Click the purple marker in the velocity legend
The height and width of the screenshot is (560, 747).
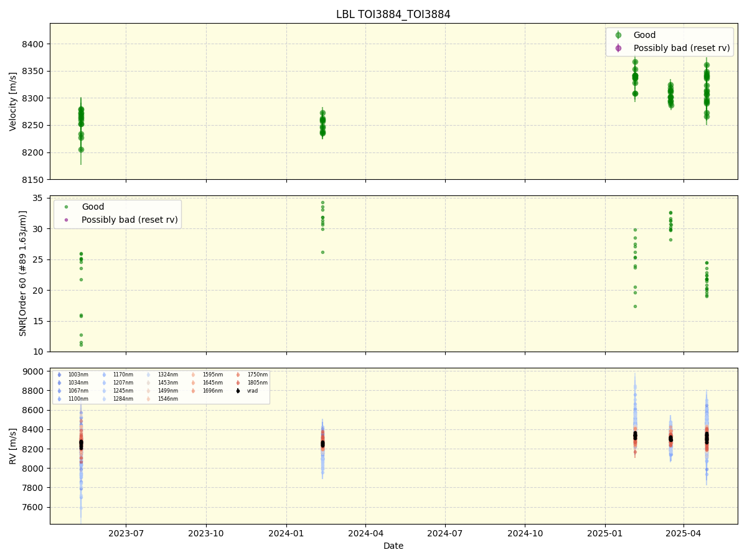tap(618, 48)
